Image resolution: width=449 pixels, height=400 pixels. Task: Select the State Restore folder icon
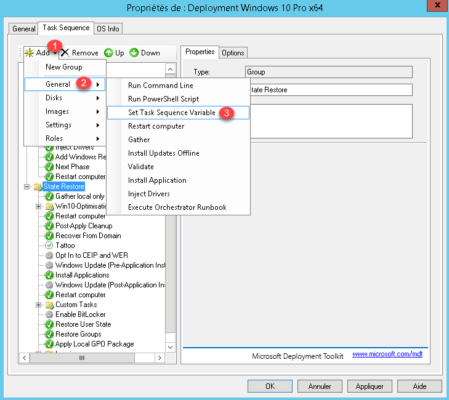pyautogui.click(x=38, y=187)
